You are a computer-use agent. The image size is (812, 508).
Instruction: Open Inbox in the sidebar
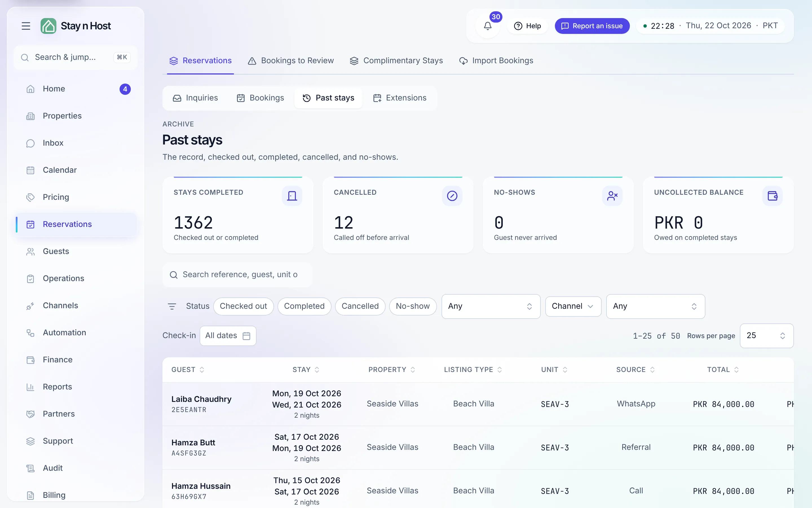click(x=76, y=143)
